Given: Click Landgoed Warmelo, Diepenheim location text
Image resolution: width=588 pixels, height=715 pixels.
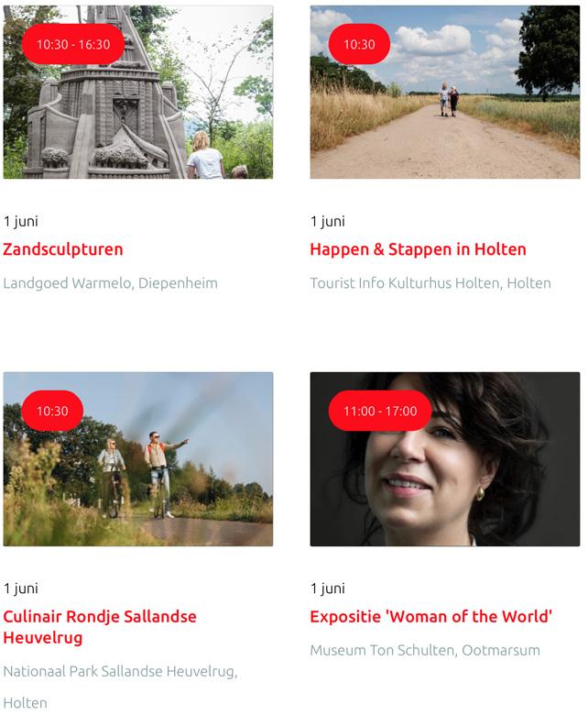Looking at the screenshot, I should [110, 283].
